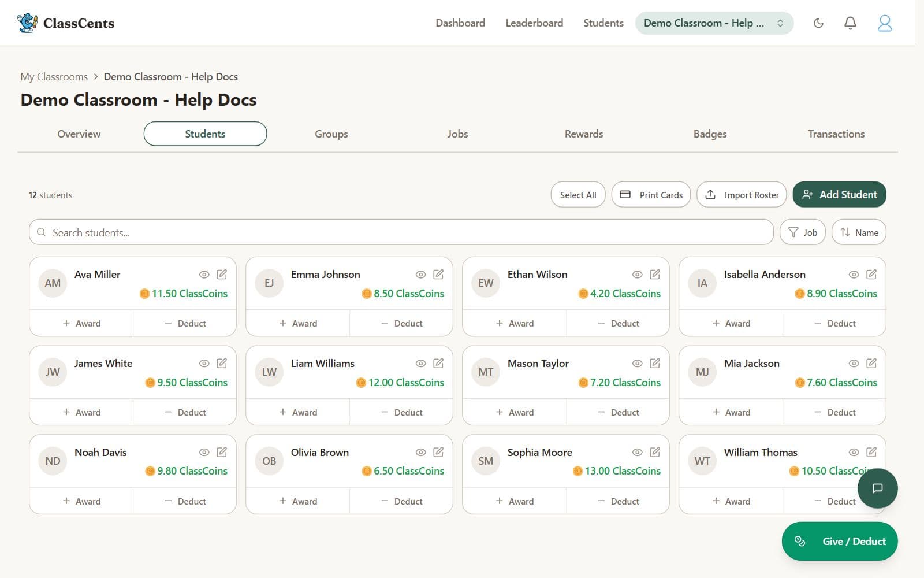
Task: Switch to the Rewards tab
Action: (584, 134)
